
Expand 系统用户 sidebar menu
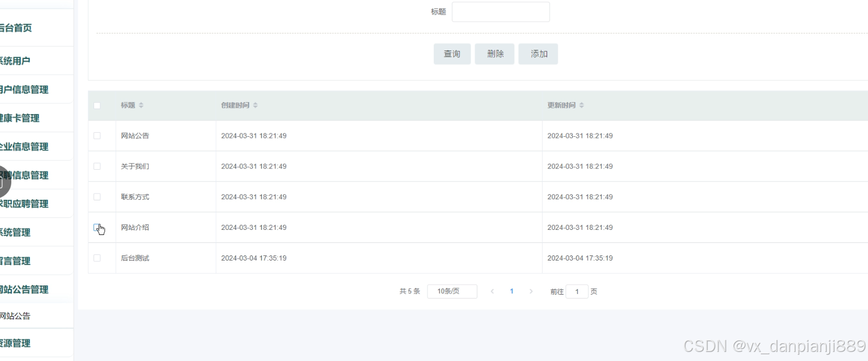coord(36,61)
